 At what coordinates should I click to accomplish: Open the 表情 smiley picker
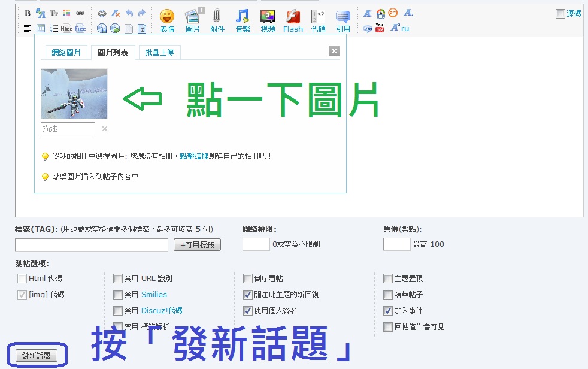pyautogui.click(x=167, y=21)
